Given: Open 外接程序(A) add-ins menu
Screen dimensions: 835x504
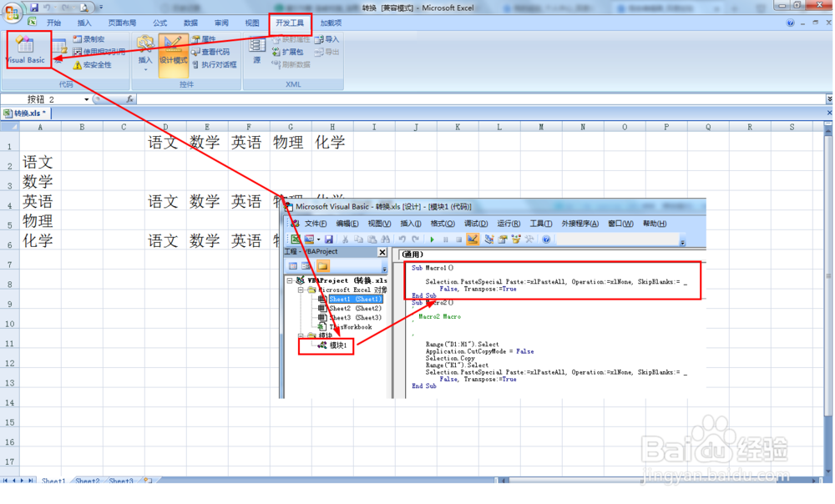Looking at the screenshot, I should 580,224.
